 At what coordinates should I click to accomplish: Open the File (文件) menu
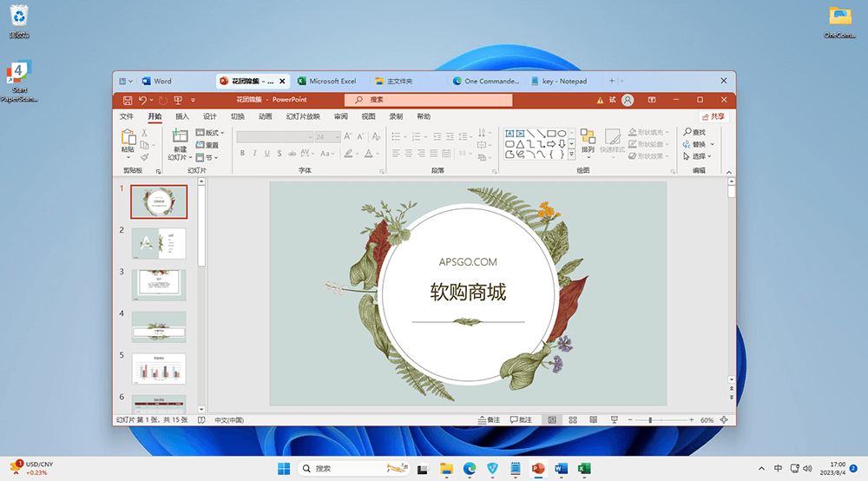click(127, 117)
